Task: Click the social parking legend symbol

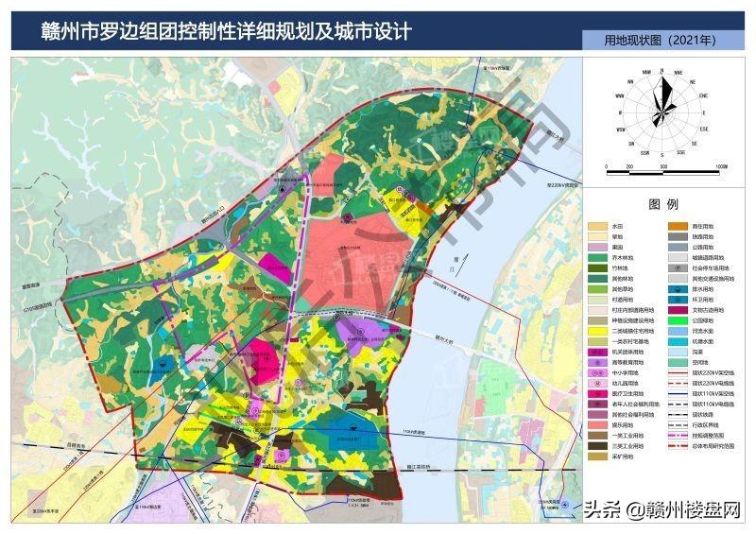Action: click(x=678, y=268)
